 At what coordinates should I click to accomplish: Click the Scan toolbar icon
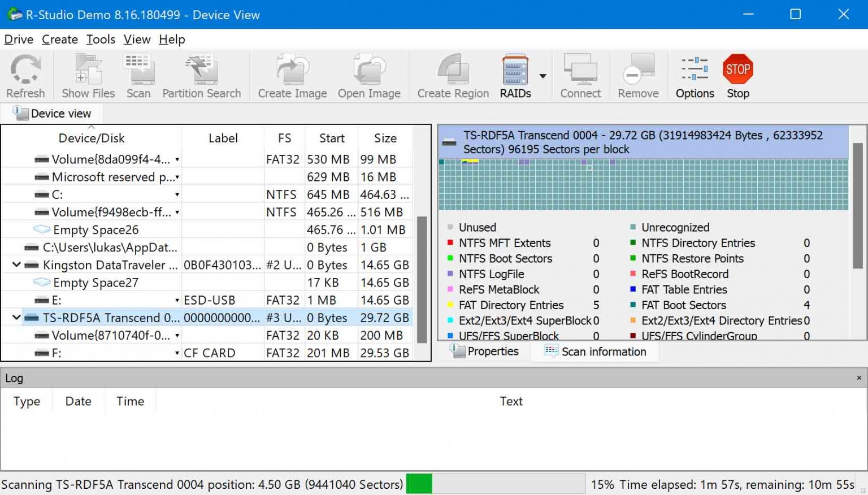click(x=138, y=73)
